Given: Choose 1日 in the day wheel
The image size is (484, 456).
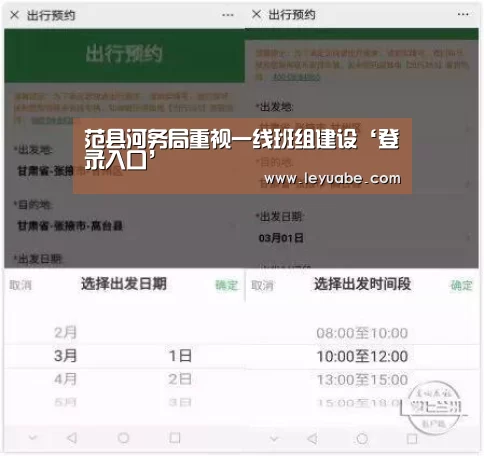Looking at the screenshot, I should (x=180, y=356).
